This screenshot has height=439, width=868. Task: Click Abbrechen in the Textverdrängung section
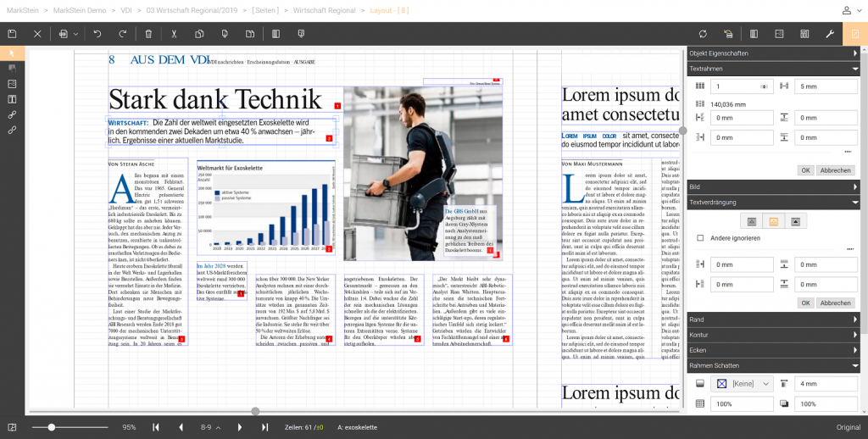pos(835,303)
